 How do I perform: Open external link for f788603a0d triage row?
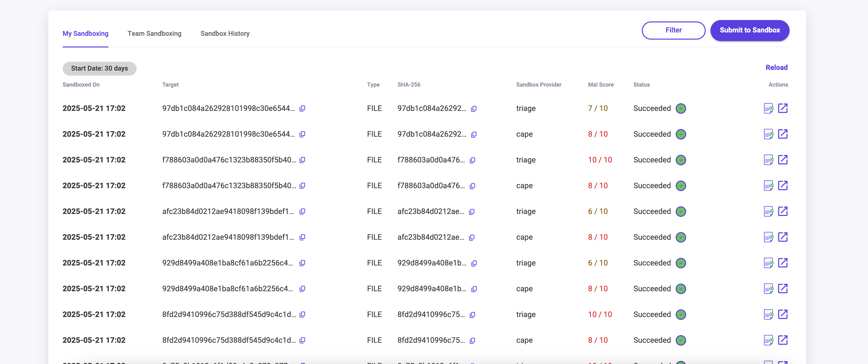[x=782, y=160]
